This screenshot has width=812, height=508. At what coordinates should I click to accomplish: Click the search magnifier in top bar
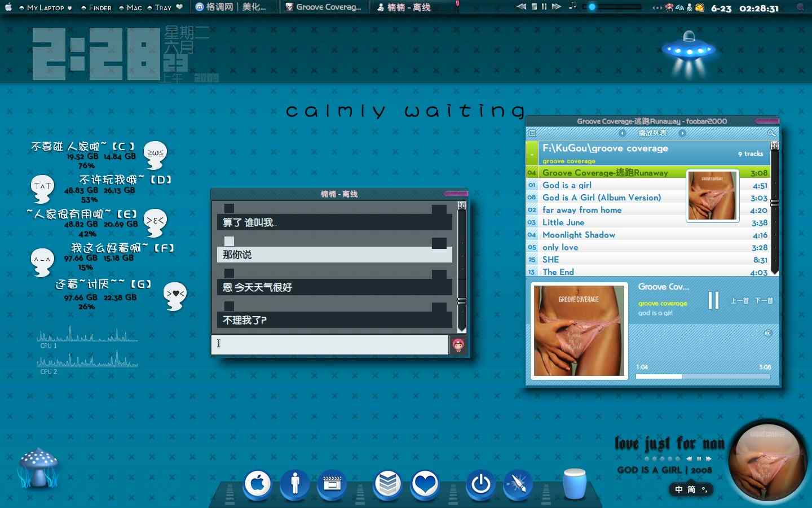coord(800,7)
